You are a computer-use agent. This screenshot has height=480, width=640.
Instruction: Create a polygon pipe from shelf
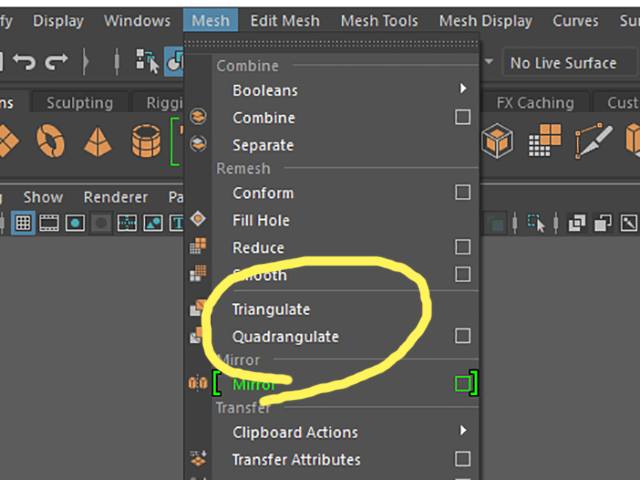pos(146,141)
